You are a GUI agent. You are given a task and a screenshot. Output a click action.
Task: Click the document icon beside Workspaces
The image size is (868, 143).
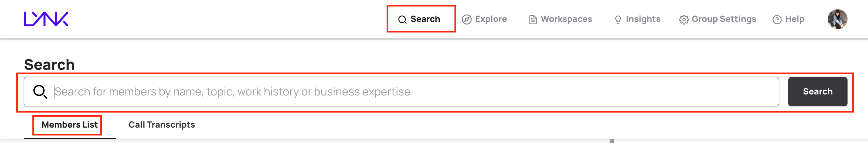(533, 20)
